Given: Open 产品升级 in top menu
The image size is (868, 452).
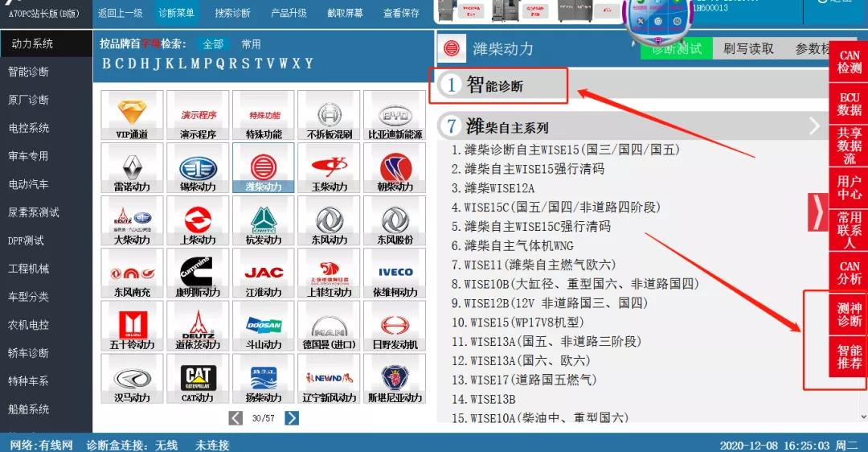Looking at the screenshot, I should (x=289, y=13).
